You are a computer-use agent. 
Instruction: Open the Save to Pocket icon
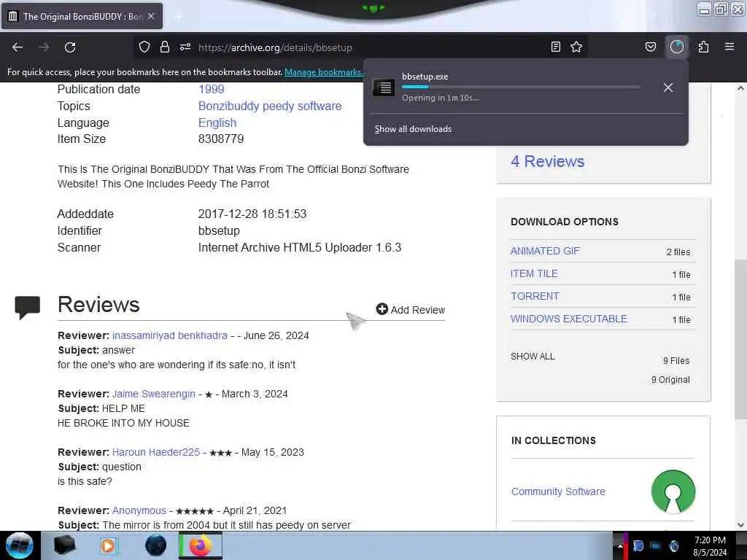coord(651,47)
